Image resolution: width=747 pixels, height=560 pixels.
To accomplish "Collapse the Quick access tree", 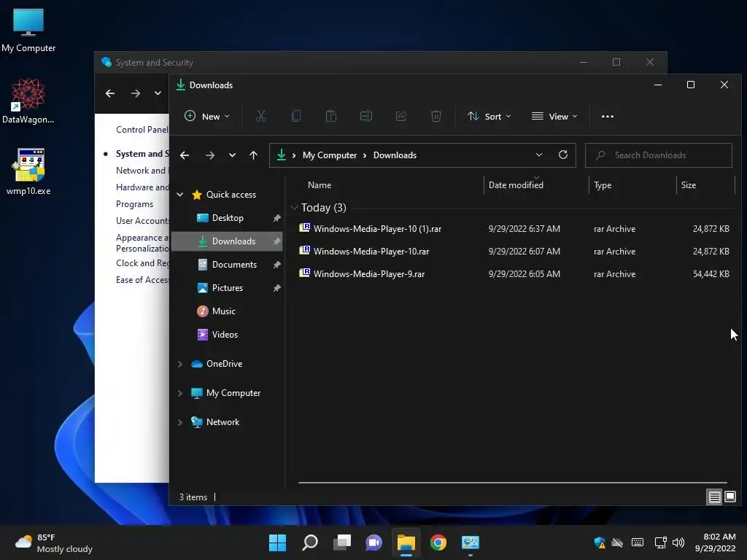I will click(x=180, y=194).
